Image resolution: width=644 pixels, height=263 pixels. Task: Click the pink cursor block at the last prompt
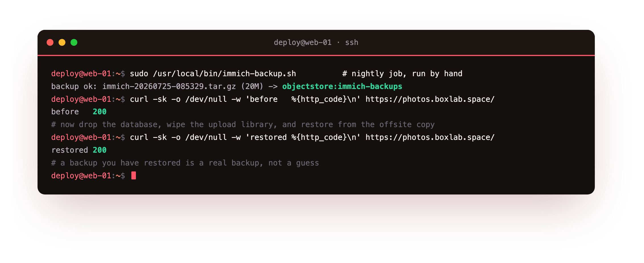coord(134,176)
